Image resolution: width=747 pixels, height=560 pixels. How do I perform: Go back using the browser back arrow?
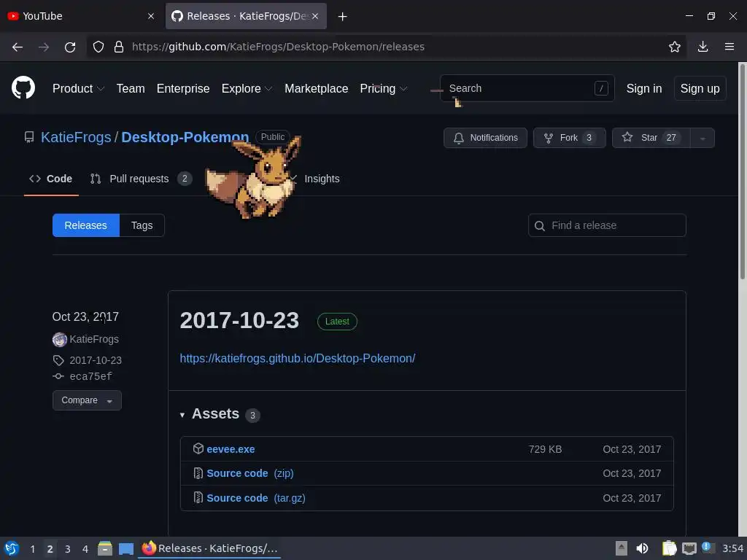[18, 47]
